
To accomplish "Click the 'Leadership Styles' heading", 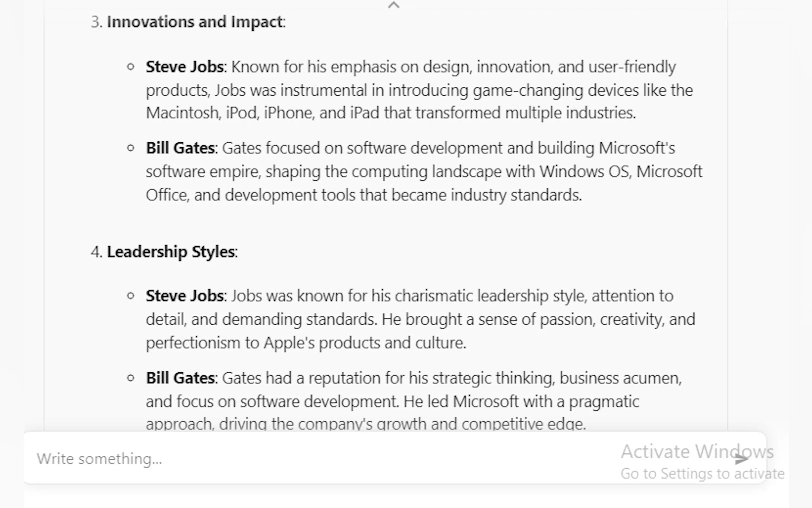I will click(170, 252).
